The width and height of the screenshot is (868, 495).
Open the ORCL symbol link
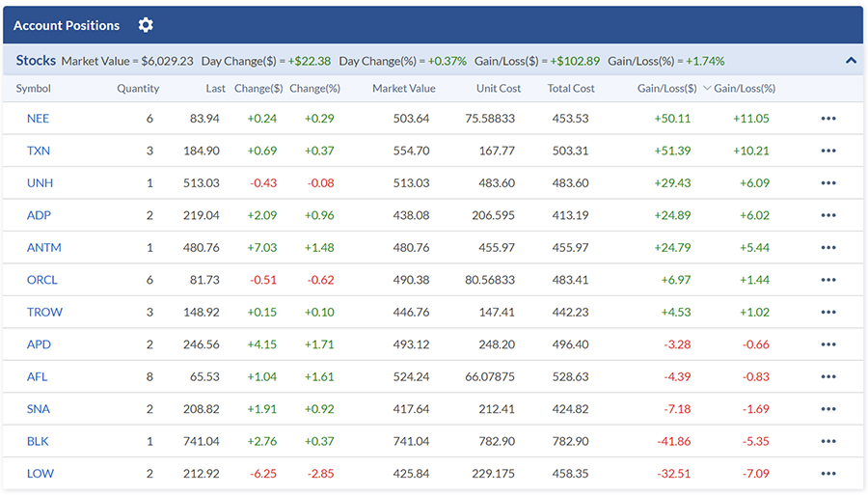pos(42,280)
